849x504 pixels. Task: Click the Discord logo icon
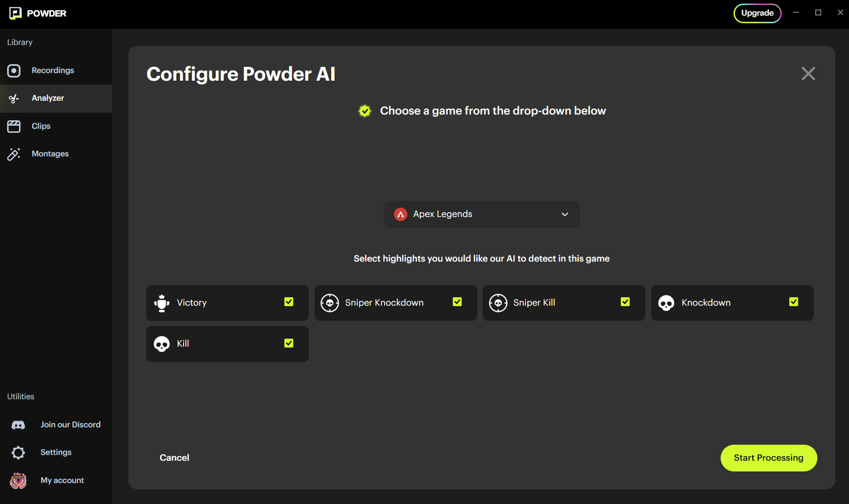tap(18, 425)
